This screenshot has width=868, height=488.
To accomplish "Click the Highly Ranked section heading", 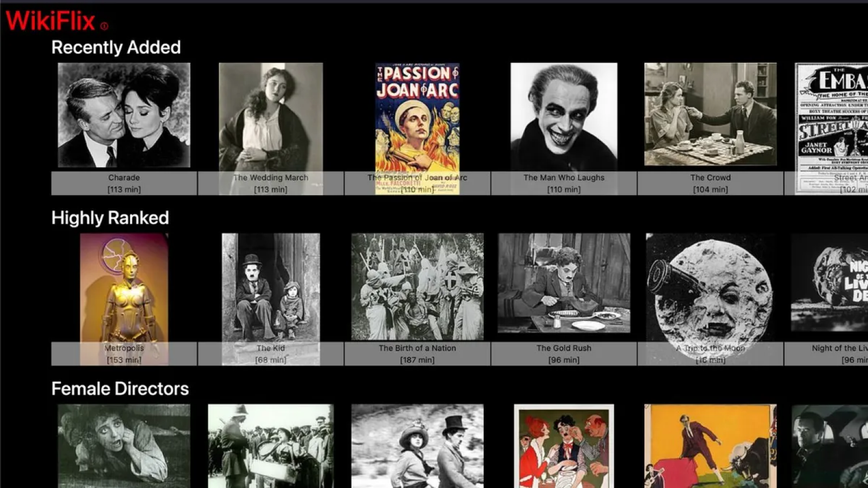I will (110, 218).
